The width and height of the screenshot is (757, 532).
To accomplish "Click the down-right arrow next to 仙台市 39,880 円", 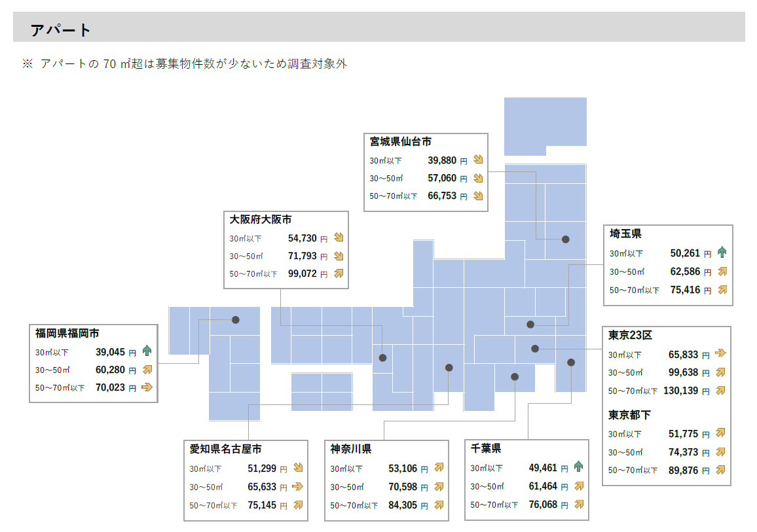I will (x=478, y=160).
